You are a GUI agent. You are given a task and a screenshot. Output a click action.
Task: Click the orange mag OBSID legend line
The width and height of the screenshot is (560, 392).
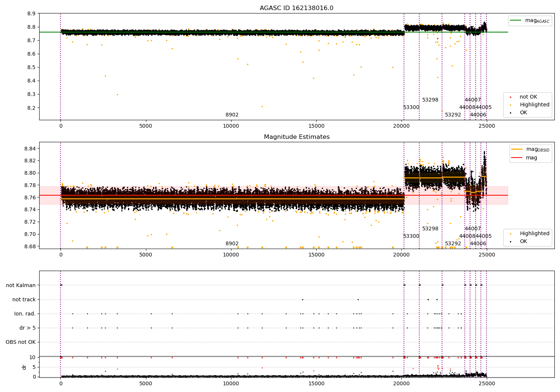point(517,149)
